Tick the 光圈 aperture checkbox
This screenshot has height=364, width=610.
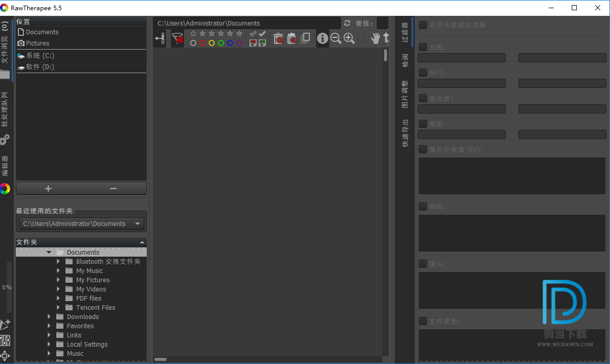[423, 47]
